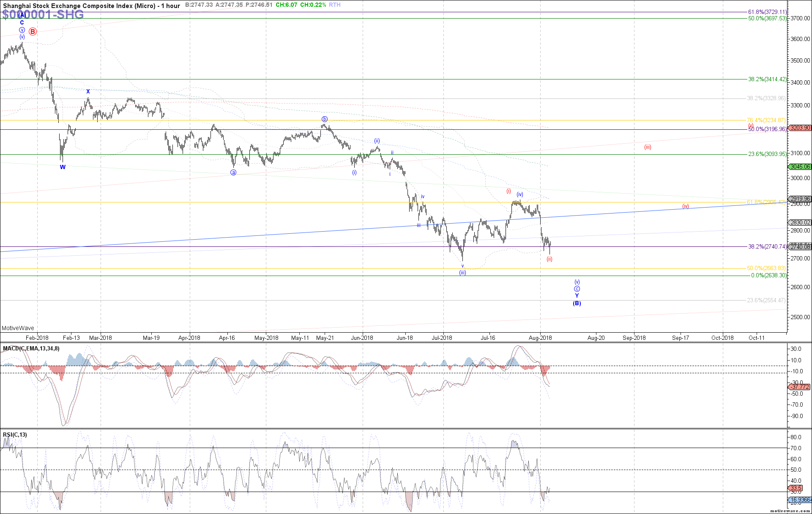Screen dimensions: 812x514
Task: Click the 'May-21' date on time axis
Action: pyautogui.click(x=325, y=338)
